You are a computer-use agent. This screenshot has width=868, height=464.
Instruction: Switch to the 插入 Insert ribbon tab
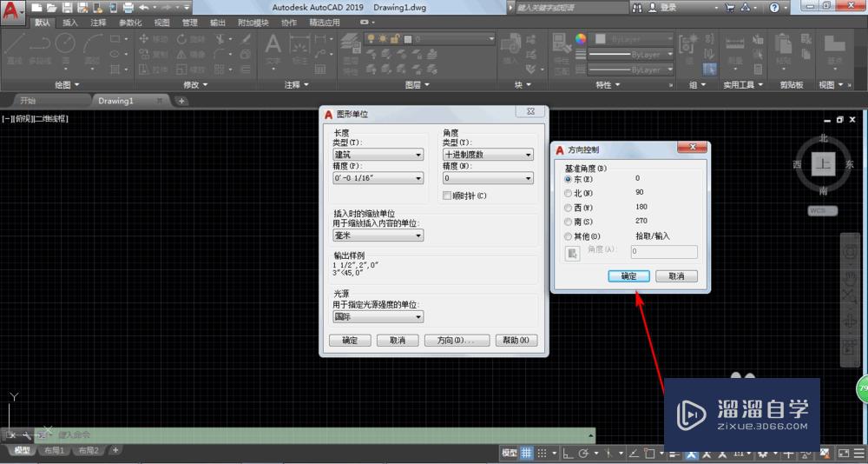[70, 23]
